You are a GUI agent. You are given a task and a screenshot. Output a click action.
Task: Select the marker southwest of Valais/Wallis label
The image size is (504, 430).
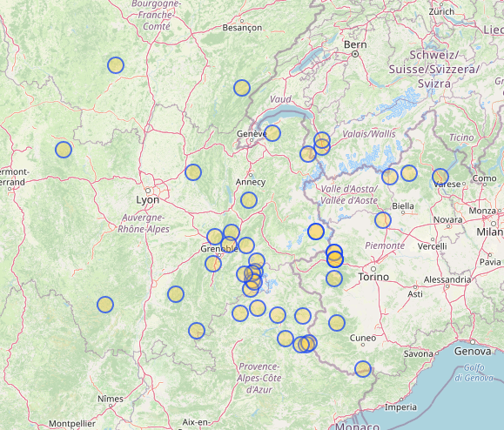[x=308, y=153]
